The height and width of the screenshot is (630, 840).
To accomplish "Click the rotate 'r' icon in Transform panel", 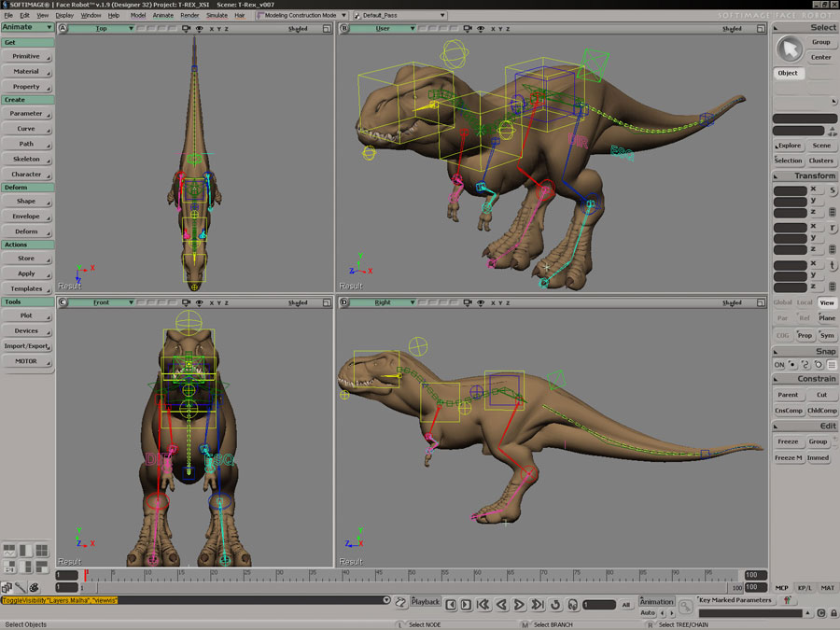I will [x=833, y=228].
